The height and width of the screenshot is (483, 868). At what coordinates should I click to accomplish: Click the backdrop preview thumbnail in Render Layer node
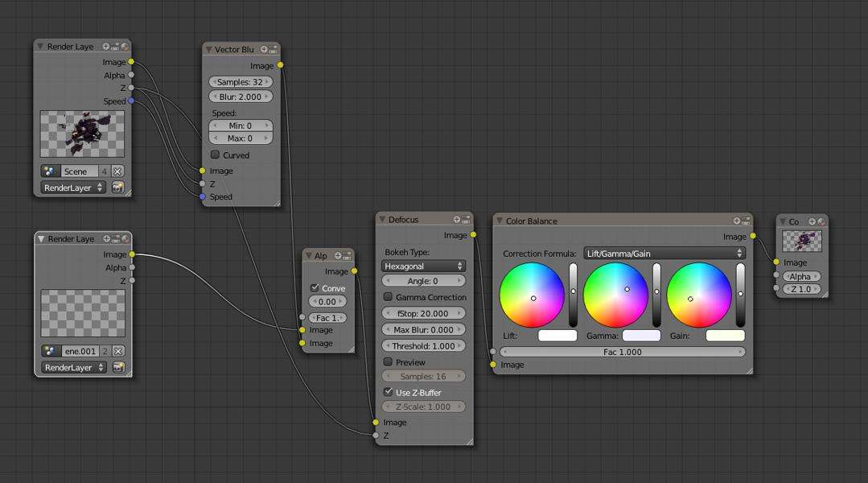coord(81,135)
